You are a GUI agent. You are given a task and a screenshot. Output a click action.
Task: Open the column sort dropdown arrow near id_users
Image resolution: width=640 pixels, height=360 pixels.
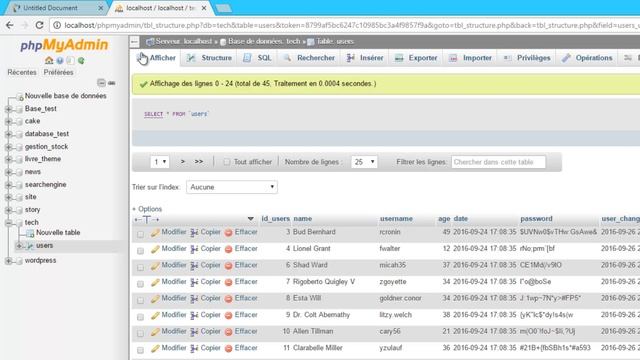click(x=251, y=219)
